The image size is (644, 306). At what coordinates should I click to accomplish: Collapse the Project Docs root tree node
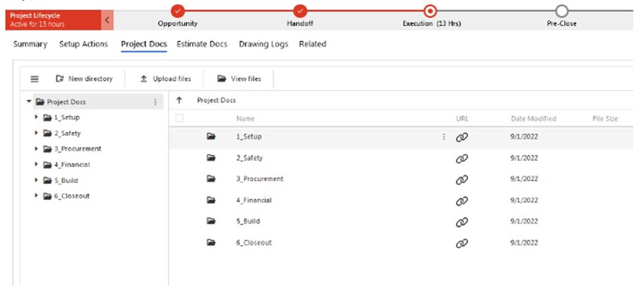pyautogui.click(x=29, y=101)
